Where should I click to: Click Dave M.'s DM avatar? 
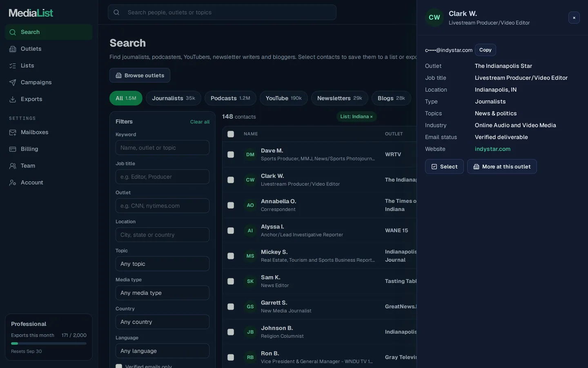[250, 155]
